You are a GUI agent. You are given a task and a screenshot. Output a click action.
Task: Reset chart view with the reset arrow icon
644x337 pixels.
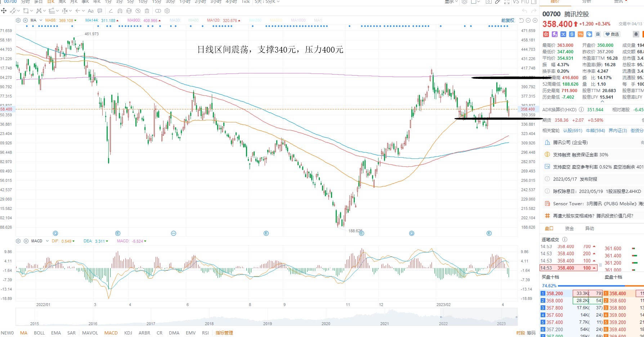click(x=521, y=21)
